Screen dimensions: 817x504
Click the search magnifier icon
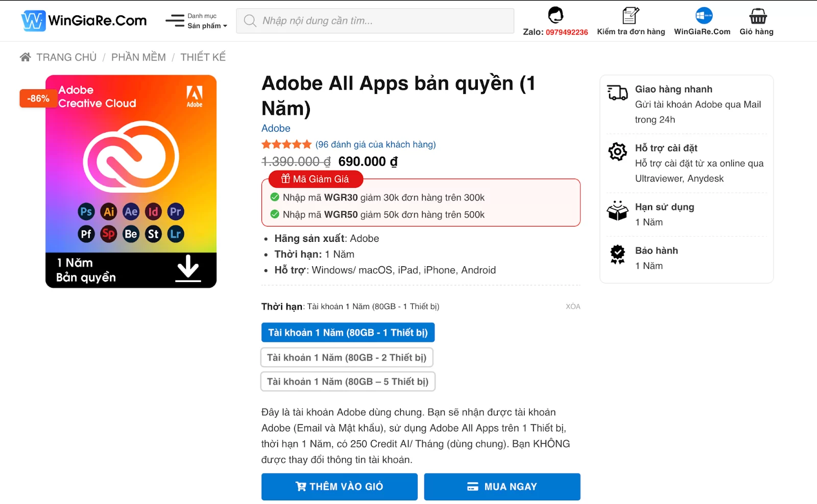tap(250, 21)
